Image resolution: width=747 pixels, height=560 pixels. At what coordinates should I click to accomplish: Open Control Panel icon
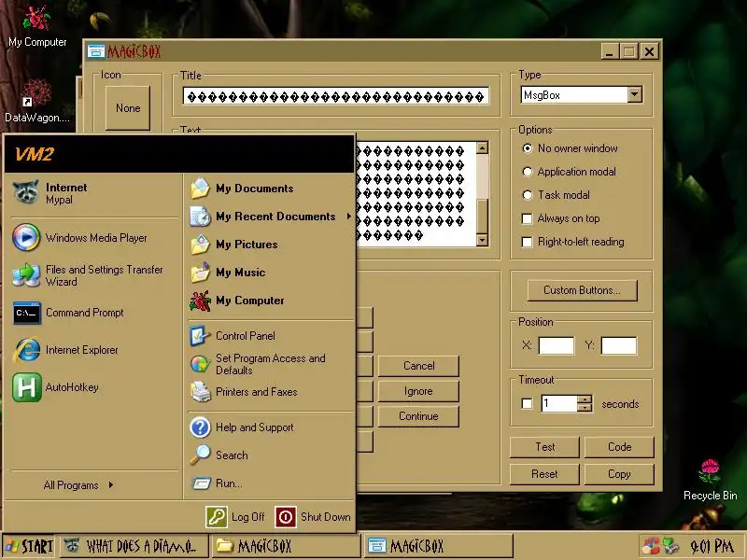[x=200, y=336]
